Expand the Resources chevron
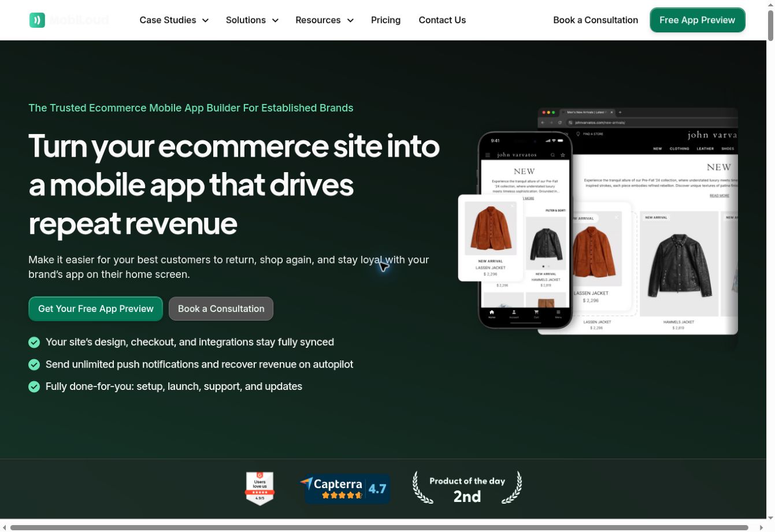775x532 pixels. pos(350,20)
